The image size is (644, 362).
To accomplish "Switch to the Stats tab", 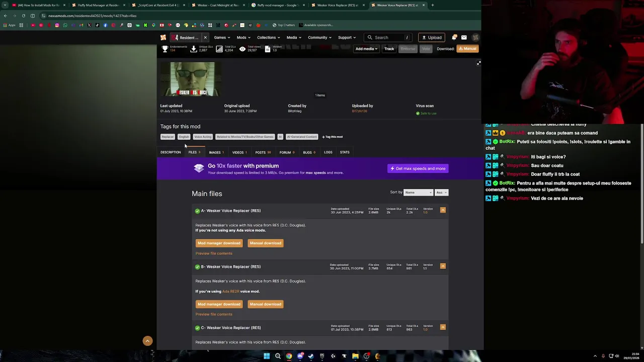I will pyautogui.click(x=345, y=152).
